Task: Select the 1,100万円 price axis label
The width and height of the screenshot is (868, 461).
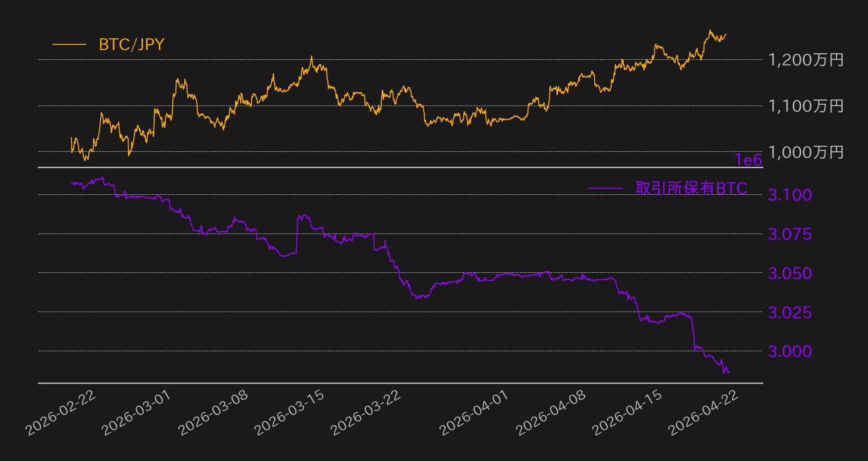Action: coord(806,106)
